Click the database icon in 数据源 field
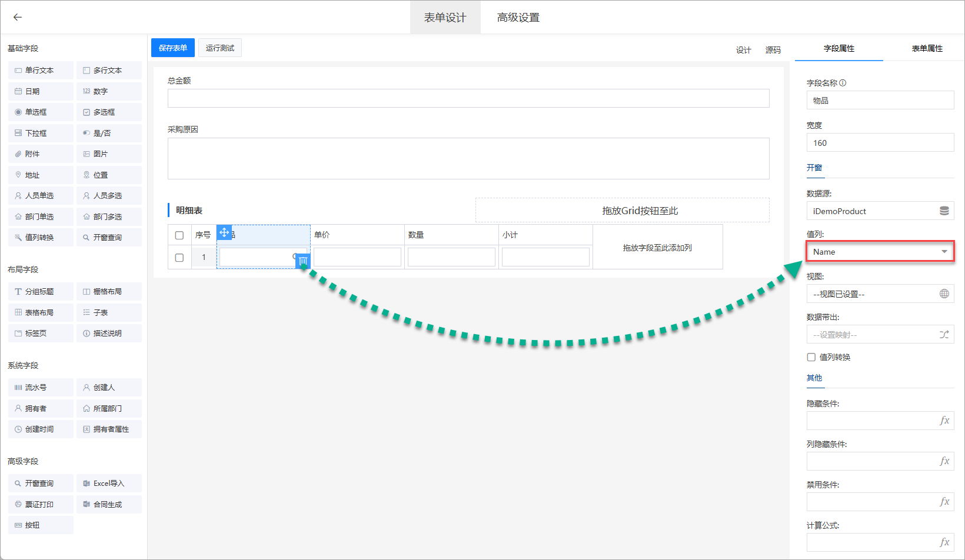Viewport: 965px width, 560px height. pos(944,211)
